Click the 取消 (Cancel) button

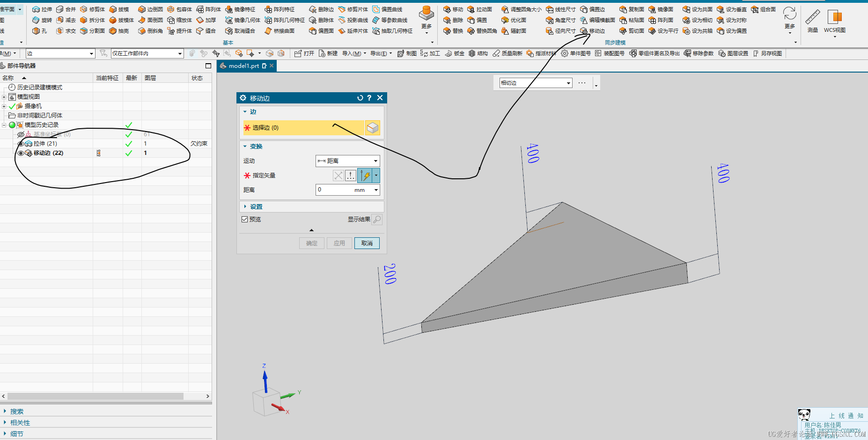tap(367, 243)
